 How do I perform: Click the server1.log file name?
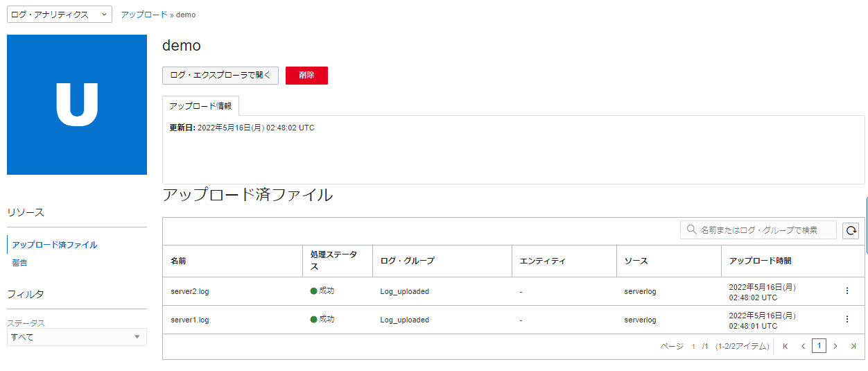pos(190,320)
